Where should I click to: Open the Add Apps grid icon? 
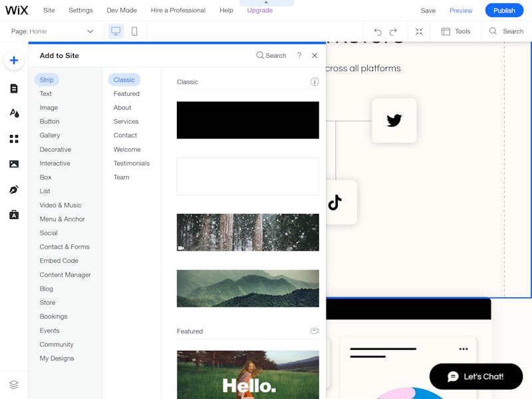point(14,139)
